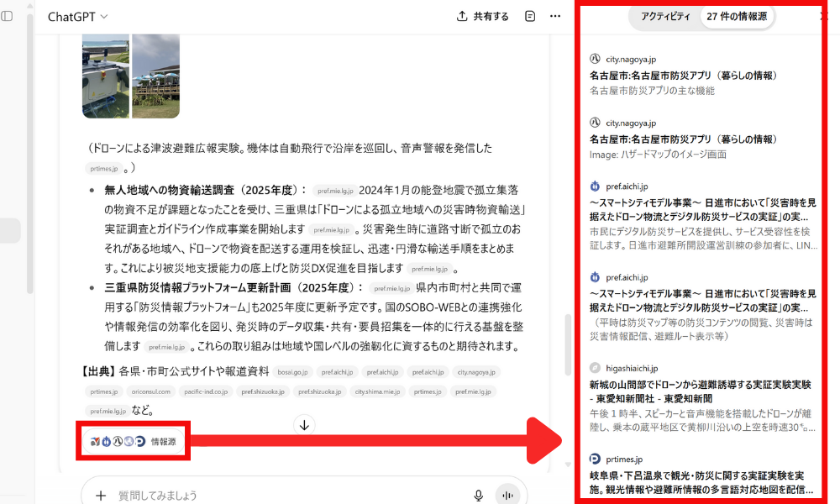
Task: Click the 【出典】 label text
Action: click(97, 371)
